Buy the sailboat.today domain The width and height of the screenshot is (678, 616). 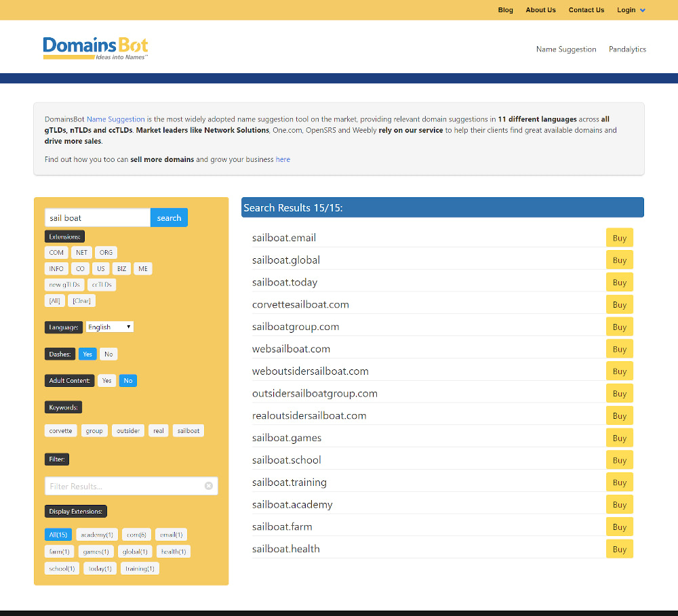(x=618, y=282)
